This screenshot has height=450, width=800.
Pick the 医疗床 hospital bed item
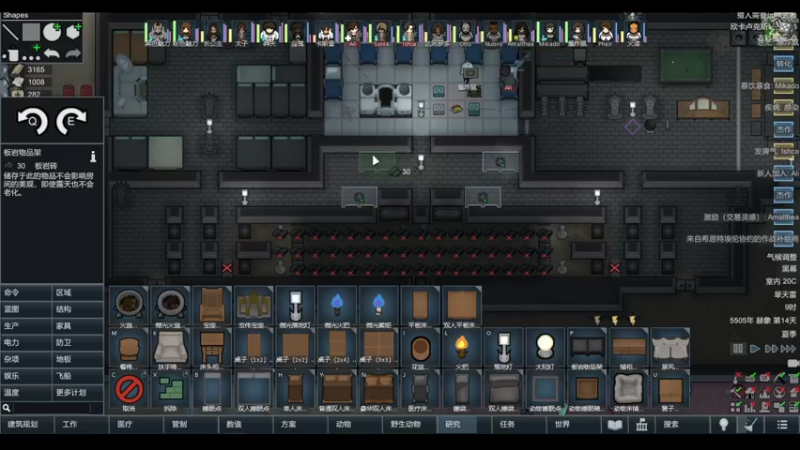(x=420, y=391)
